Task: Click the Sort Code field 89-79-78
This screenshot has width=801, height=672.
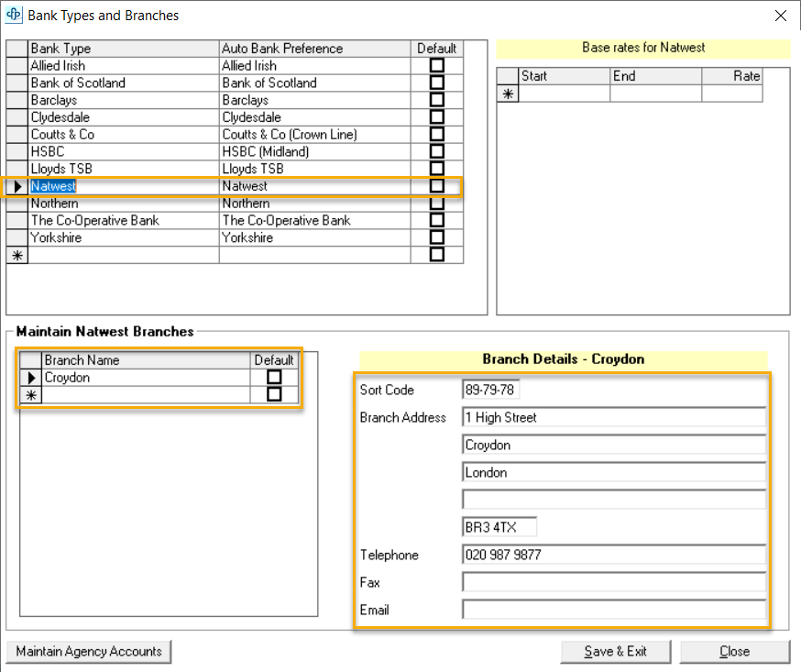Action: [x=490, y=390]
